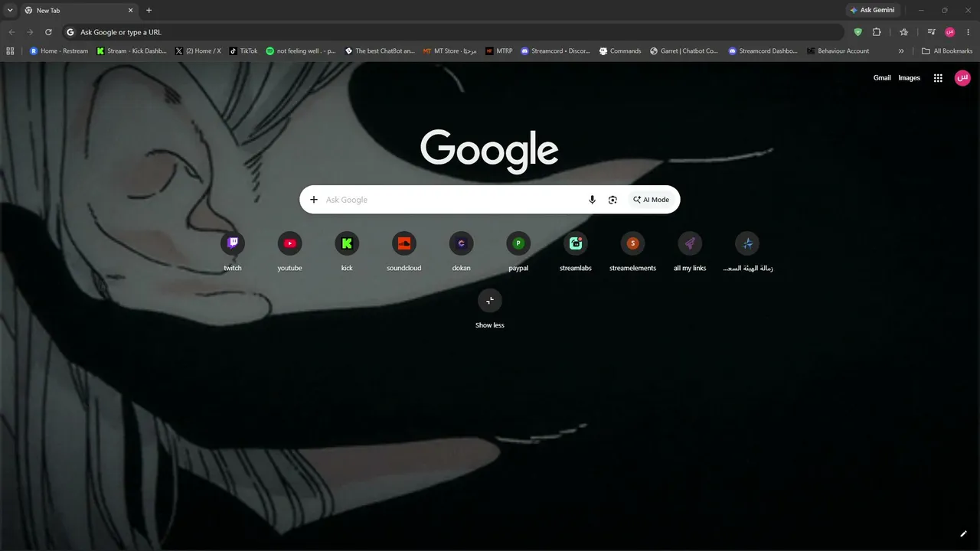Open the Garret Chatbot bookmark

[x=684, y=51]
